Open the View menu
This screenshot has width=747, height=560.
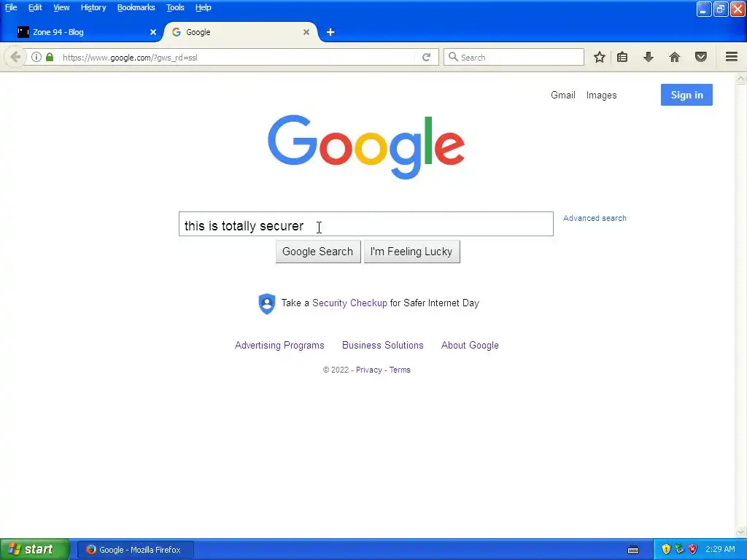coord(61,7)
